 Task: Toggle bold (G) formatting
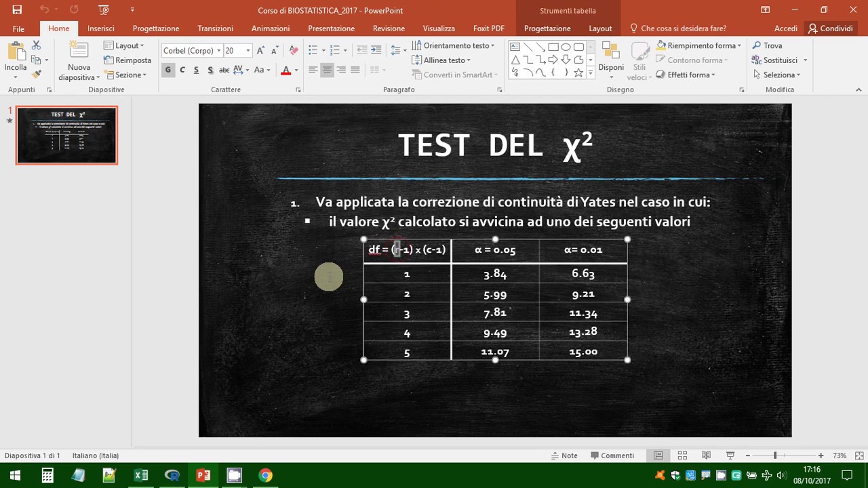pyautogui.click(x=168, y=70)
